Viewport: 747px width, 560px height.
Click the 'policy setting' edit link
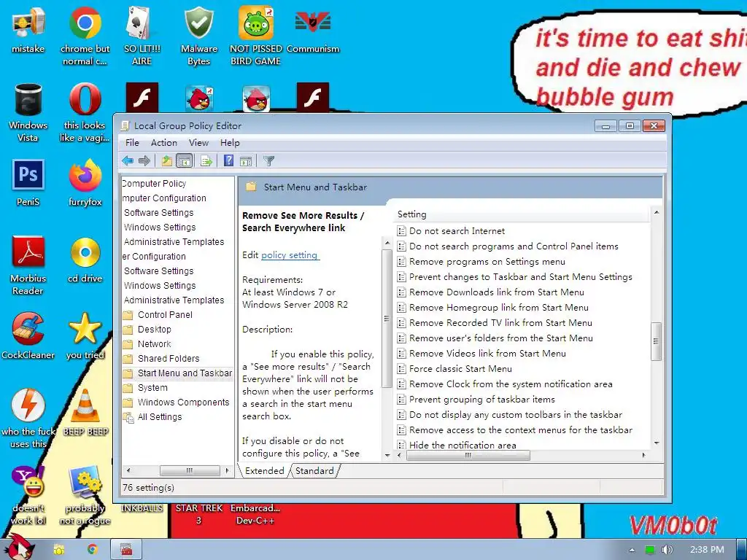(289, 255)
